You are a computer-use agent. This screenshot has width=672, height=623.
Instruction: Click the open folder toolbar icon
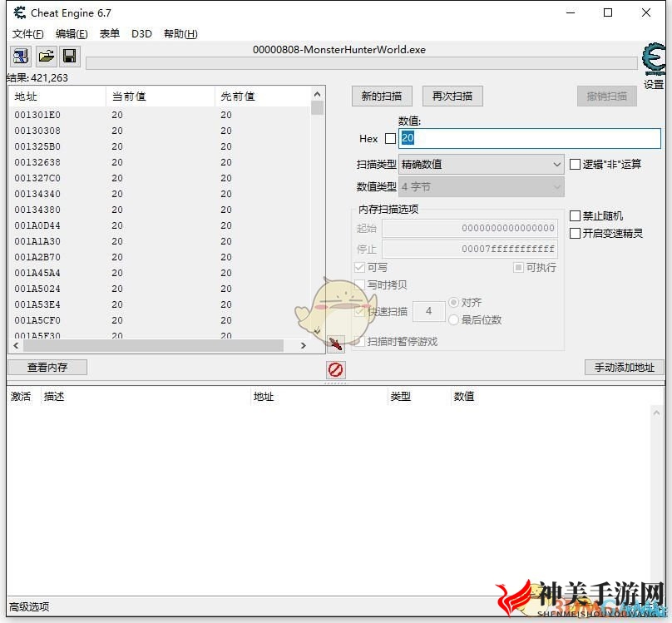click(47, 56)
